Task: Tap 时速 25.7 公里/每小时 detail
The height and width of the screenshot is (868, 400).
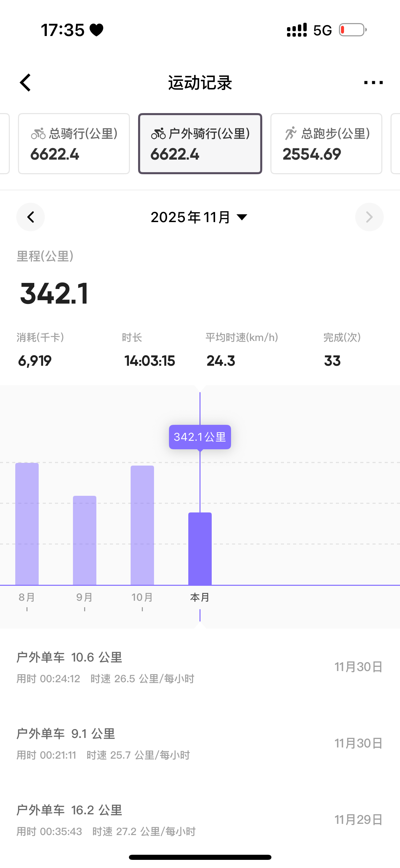Action: [138, 755]
